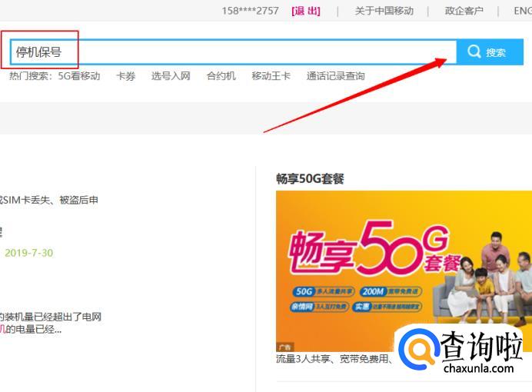The image size is (532, 392).
Task: Select hot search 卡券
Action: (x=126, y=76)
